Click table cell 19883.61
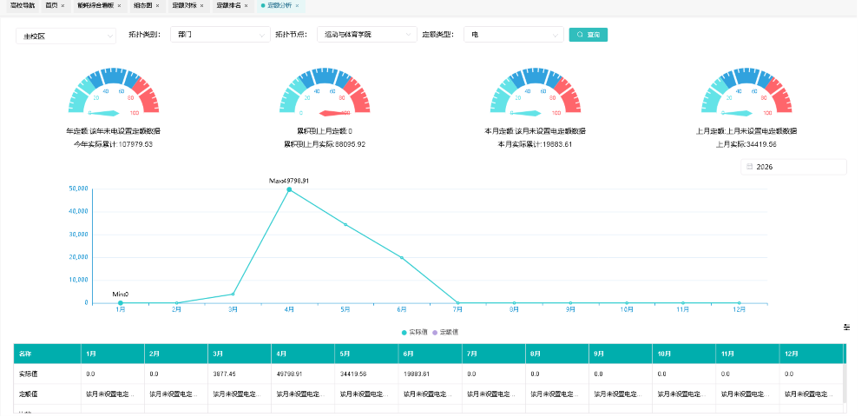The height and width of the screenshot is (417, 868). pos(431,374)
